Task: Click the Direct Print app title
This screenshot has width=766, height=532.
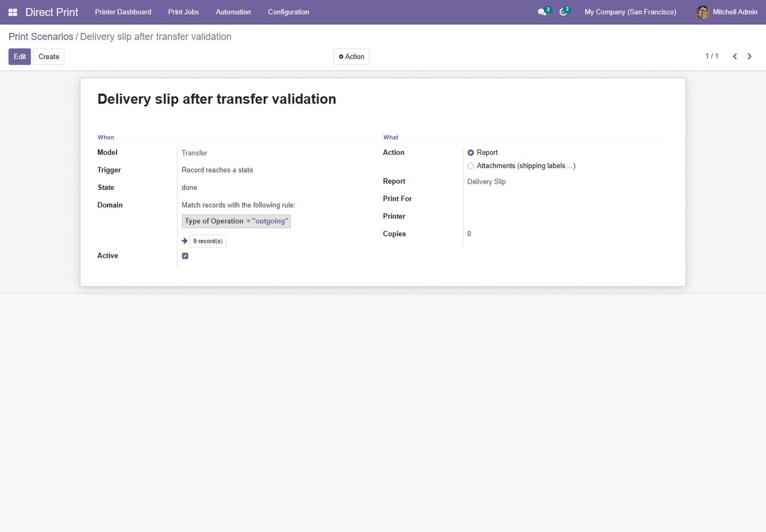Action: [x=52, y=12]
